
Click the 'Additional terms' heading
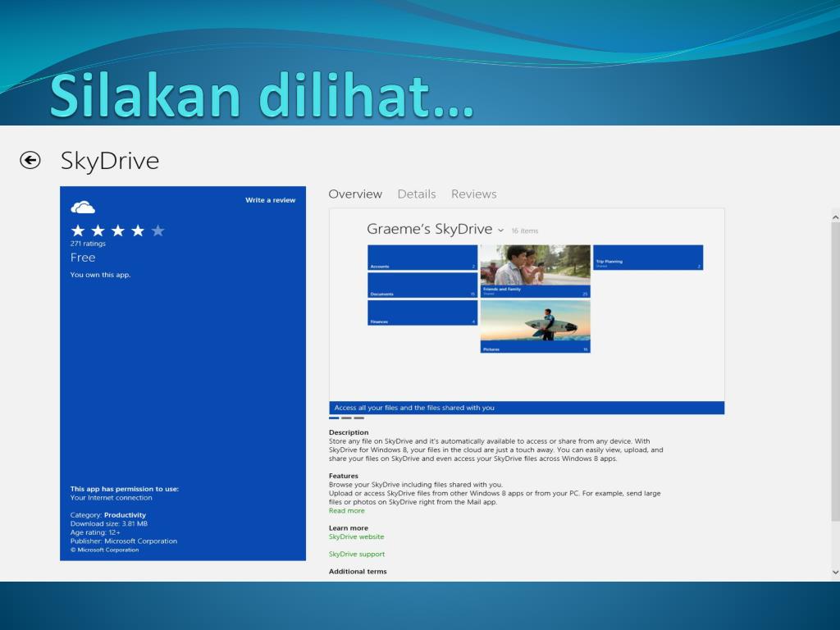pos(358,572)
